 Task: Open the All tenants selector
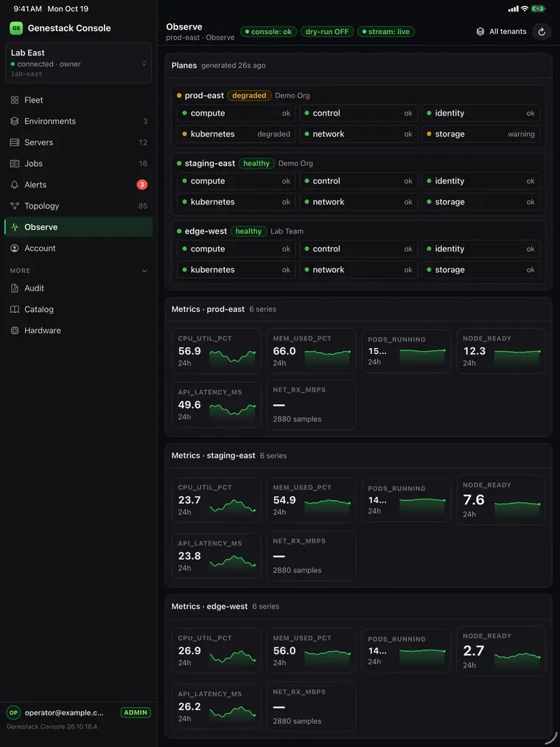pos(502,32)
